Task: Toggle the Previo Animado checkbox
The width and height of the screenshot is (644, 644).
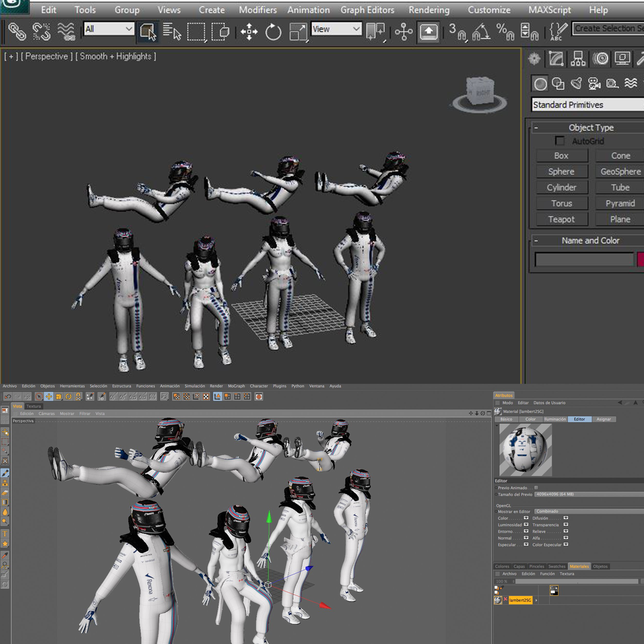Action: (536, 488)
